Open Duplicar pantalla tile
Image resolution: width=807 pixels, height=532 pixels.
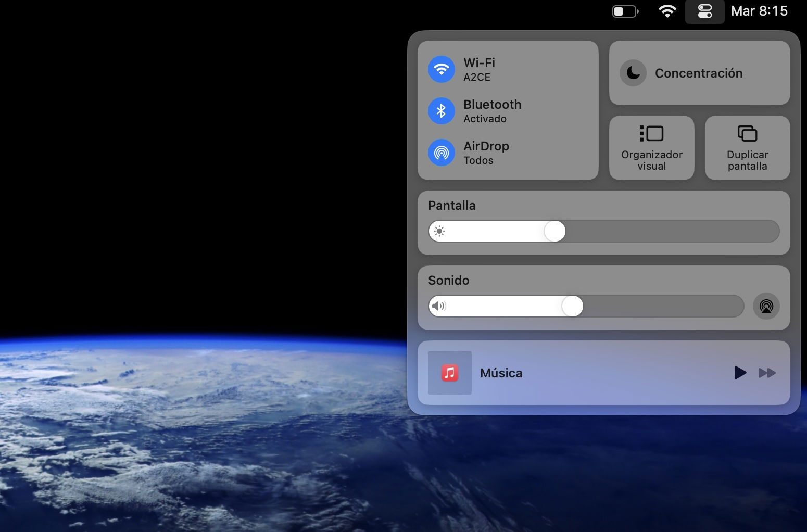(748, 148)
